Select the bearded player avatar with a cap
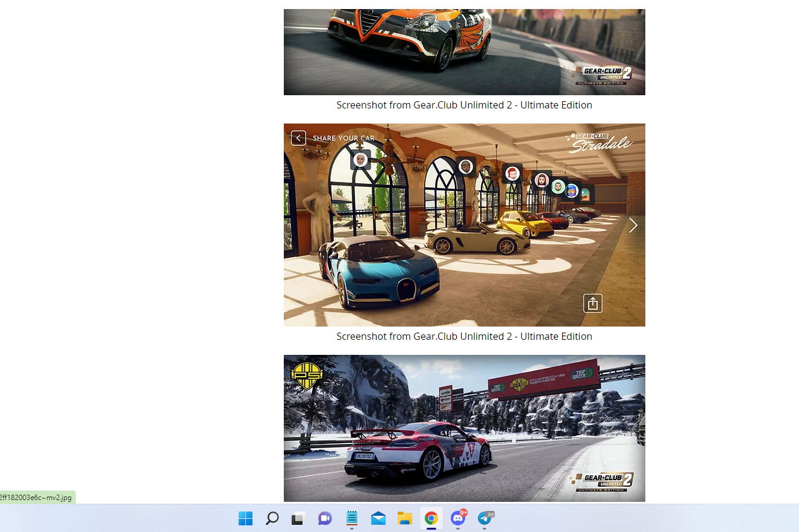The image size is (799, 532). [x=465, y=166]
